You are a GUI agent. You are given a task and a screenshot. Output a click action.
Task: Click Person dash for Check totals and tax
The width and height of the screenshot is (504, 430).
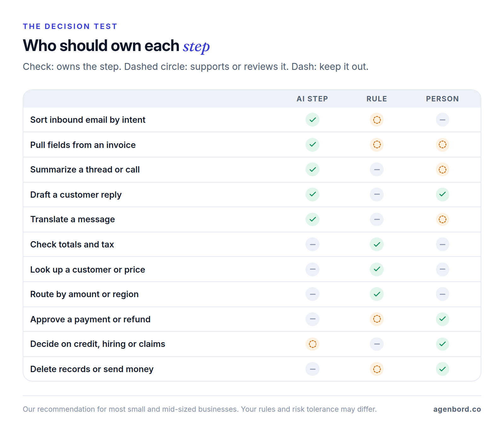(443, 244)
